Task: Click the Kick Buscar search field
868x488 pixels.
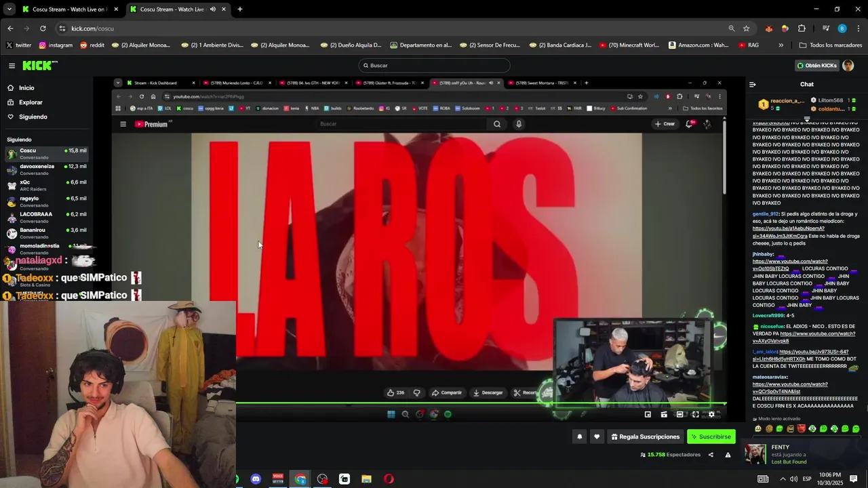Action: pos(434,66)
